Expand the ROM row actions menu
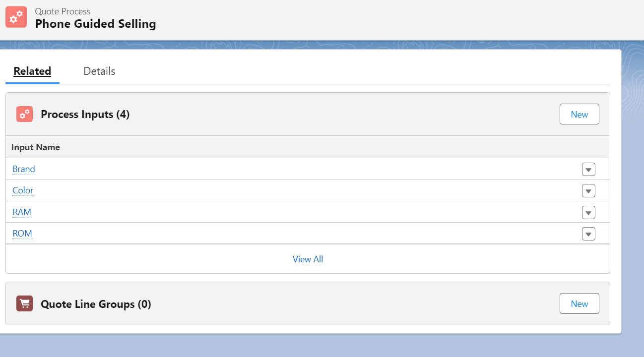Image resolution: width=644 pixels, height=357 pixels. tap(588, 234)
